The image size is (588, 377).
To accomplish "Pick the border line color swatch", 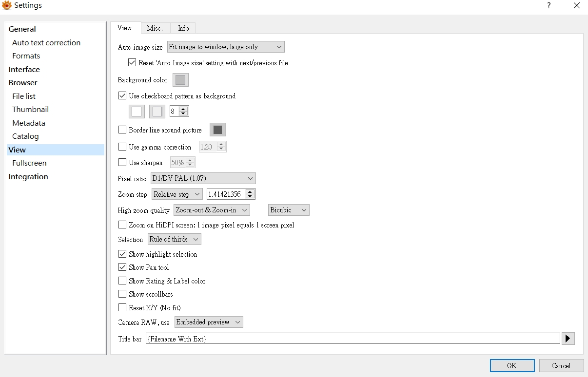I will [x=217, y=130].
